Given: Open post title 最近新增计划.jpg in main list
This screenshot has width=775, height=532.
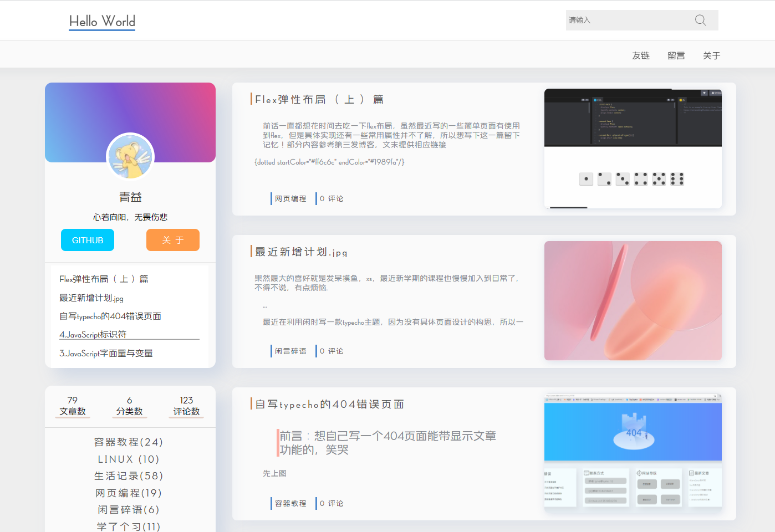Looking at the screenshot, I should pyautogui.click(x=301, y=252).
